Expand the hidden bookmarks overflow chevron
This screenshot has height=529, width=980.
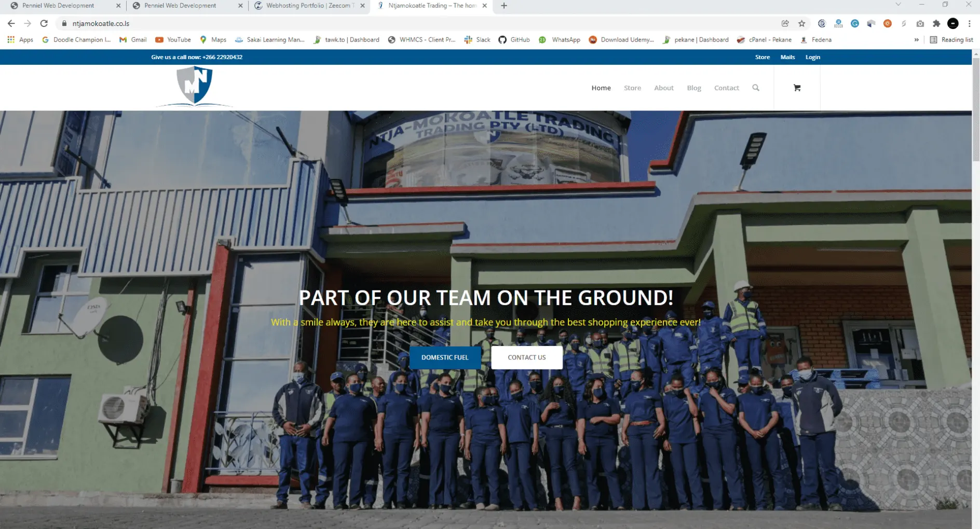pos(916,39)
